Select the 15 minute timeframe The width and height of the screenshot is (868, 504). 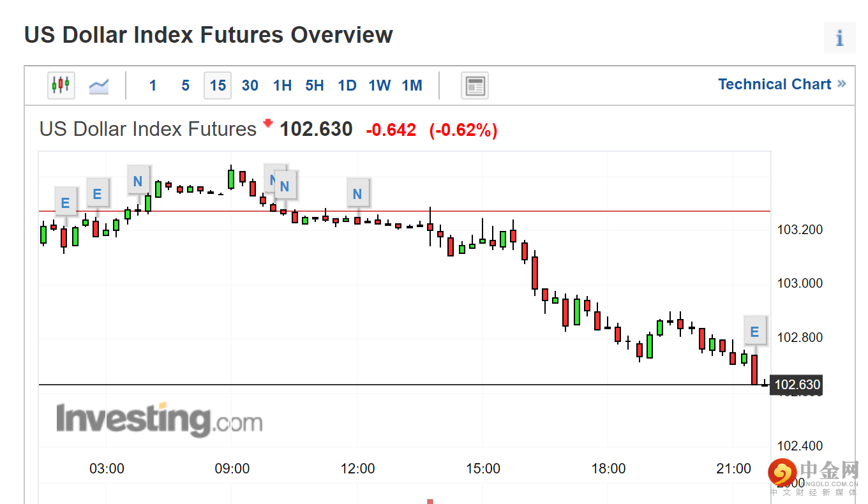point(218,85)
